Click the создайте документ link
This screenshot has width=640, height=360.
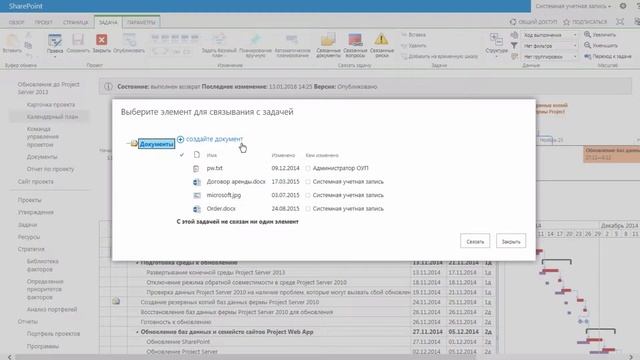pos(214,139)
